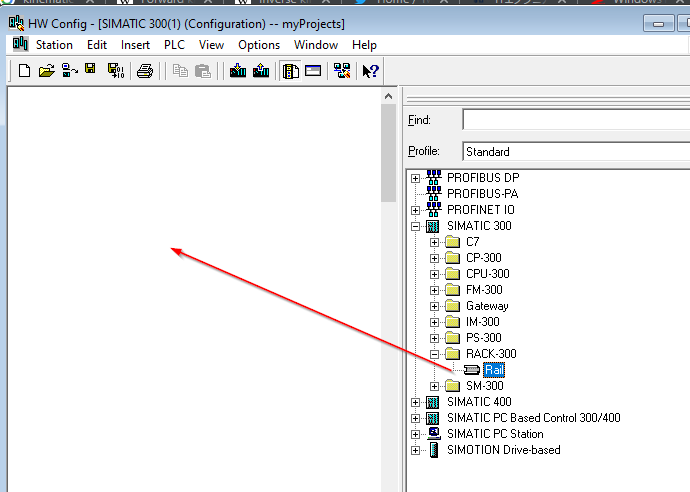Click the SIMATIC PC Station computer icon
Image resolution: width=690 pixels, height=492 pixels.
pyautogui.click(x=434, y=433)
